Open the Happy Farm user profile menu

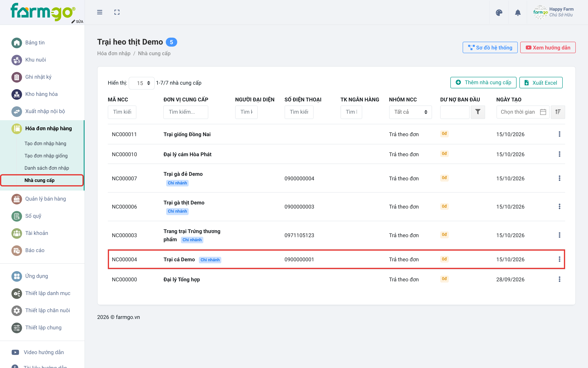553,12
